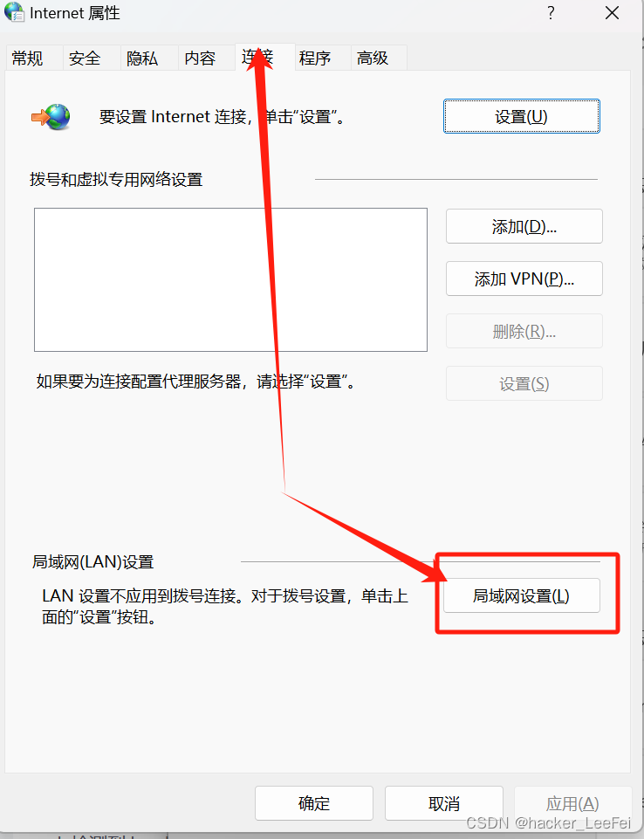This screenshot has height=839, width=644.
Task: Click the greyed 删除(R)... button
Action: tap(524, 331)
